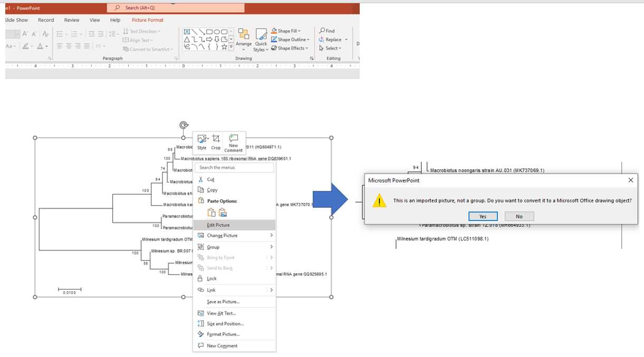
Task: Click Find in Editing group
Action: (x=327, y=31)
